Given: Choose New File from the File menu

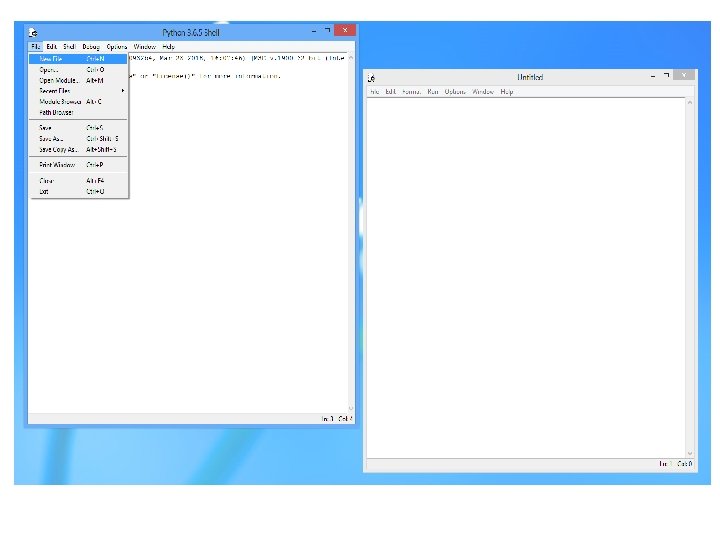Looking at the screenshot, I should pos(78,59).
